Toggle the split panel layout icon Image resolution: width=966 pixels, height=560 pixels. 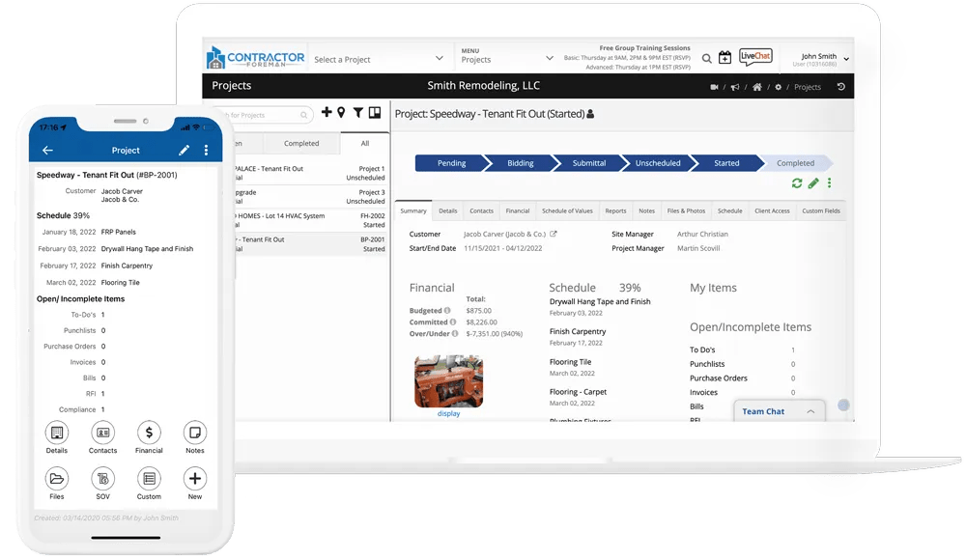tap(375, 112)
